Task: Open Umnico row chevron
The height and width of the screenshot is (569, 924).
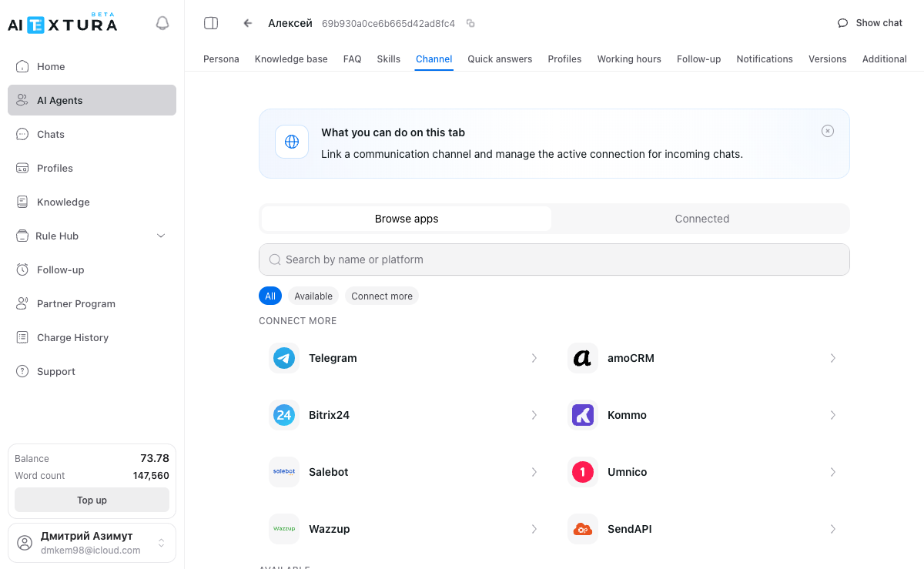Action: click(833, 472)
